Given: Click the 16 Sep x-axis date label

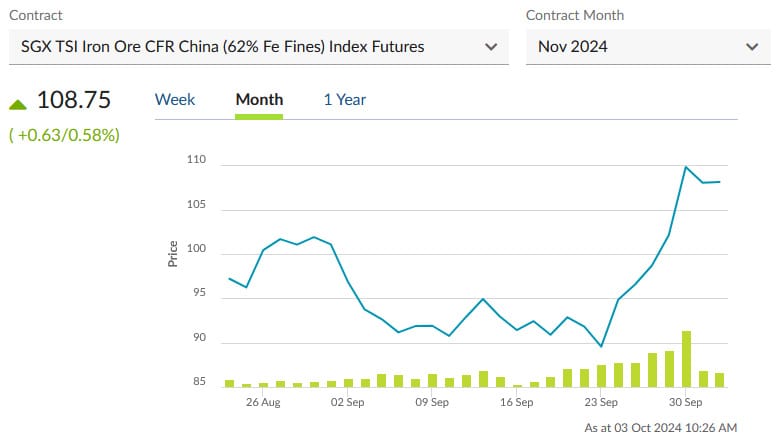Looking at the screenshot, I should tap(516, 402).
